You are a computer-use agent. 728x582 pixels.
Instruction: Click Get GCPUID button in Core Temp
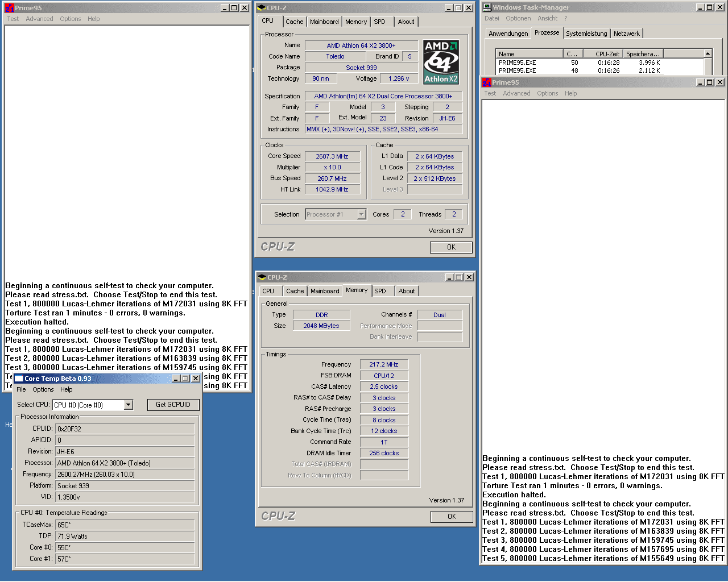pyautogui.click(x=173, y=405)
